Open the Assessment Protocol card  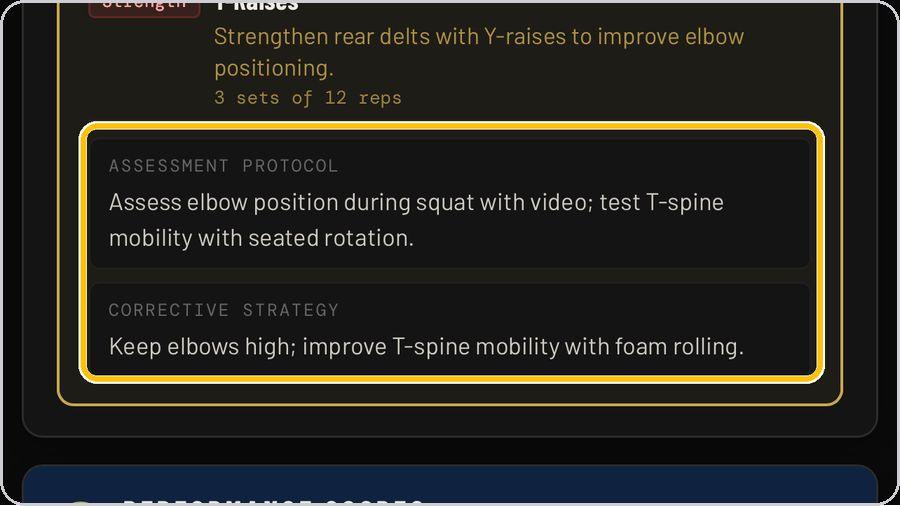(x=450, y=203)
